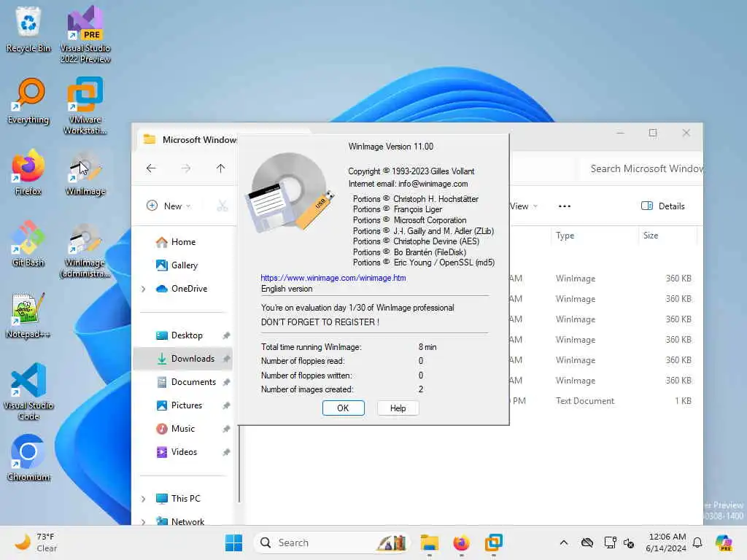Open Firefox from the taskbar
This screenshot has width=747, height=560.
(x=461, y=542)
